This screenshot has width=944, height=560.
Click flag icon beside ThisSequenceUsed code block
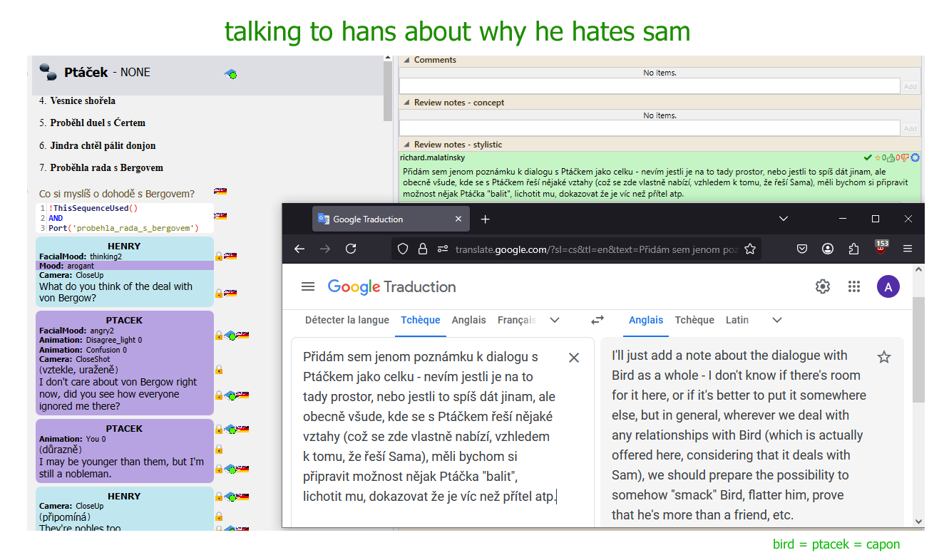(x=220, y=215)
